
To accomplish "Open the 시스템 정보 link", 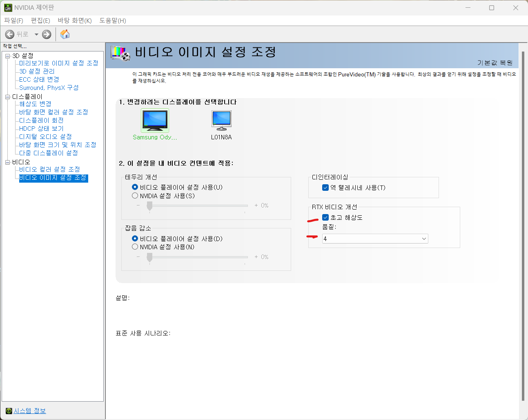I will tap(30, 411).
